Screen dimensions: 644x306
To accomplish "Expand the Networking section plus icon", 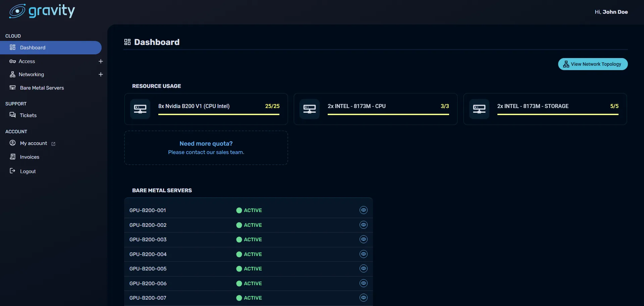I will point(101,74).
